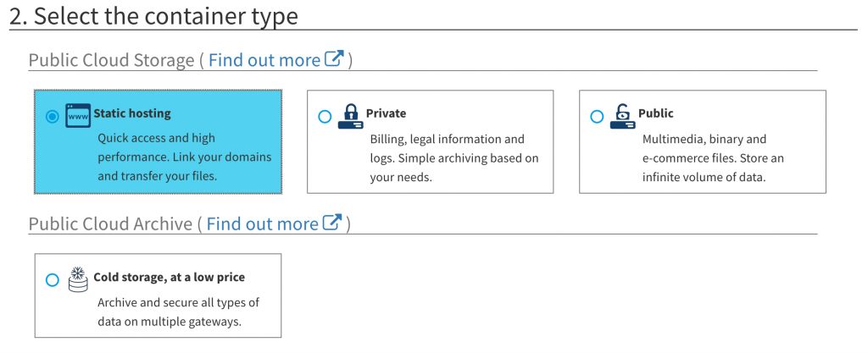This screenshot has height=353, width=868.
Task: Click the Multimedia, binary and e-commerce description
Action: click(x=713, y=158)
